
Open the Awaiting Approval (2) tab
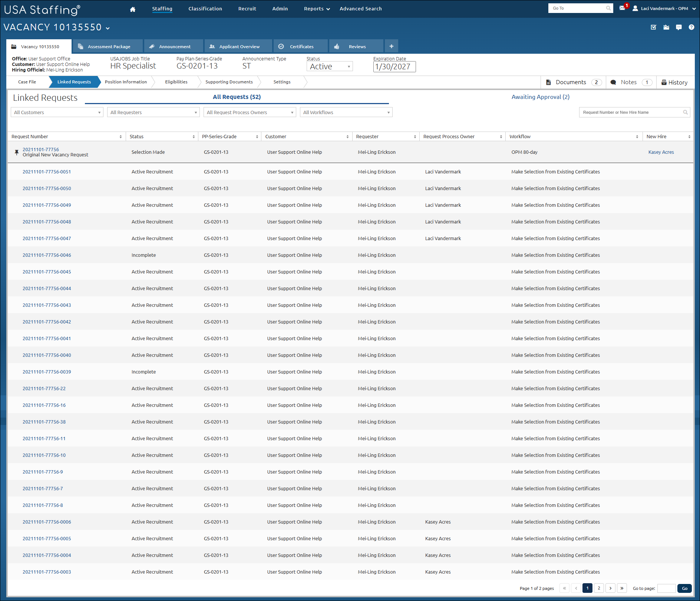click(540, 97)
